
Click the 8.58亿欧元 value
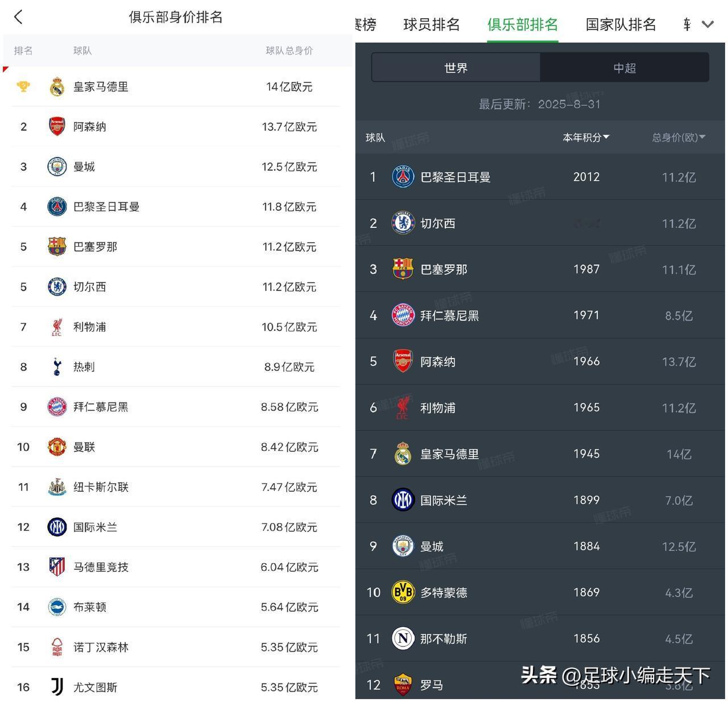289,407
